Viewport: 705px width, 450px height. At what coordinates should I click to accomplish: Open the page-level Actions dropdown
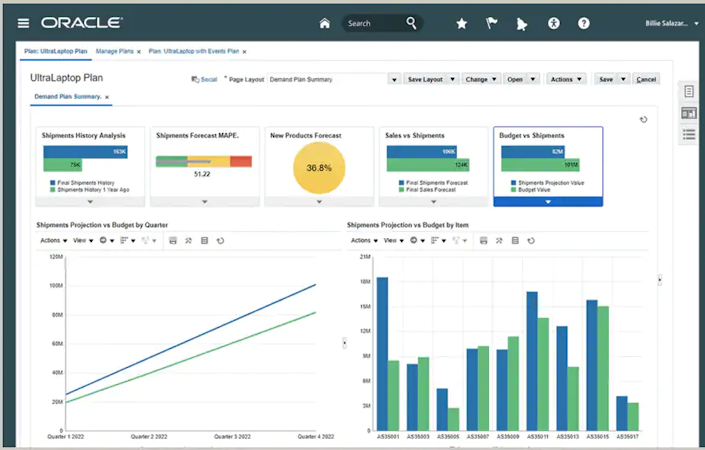click(566, 79)
